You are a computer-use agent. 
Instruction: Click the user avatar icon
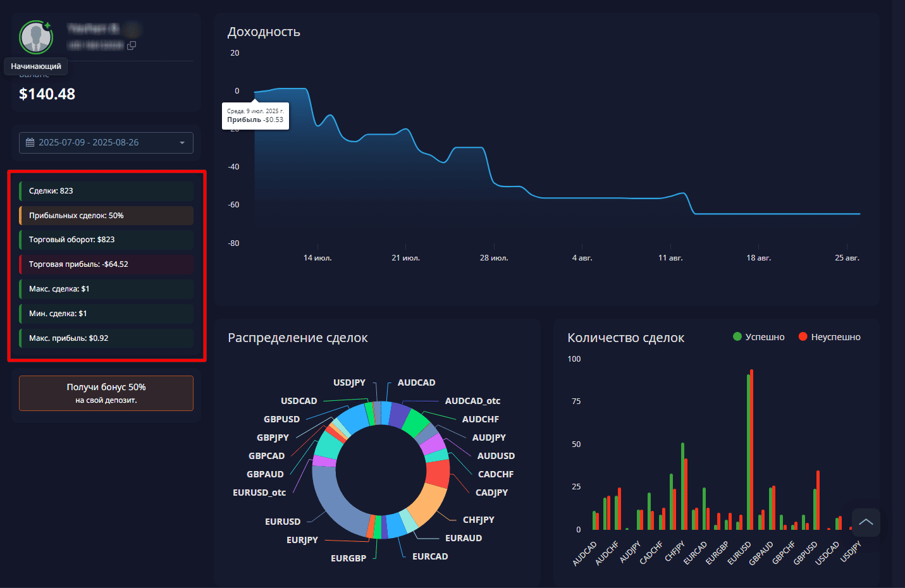click(36, 37)
